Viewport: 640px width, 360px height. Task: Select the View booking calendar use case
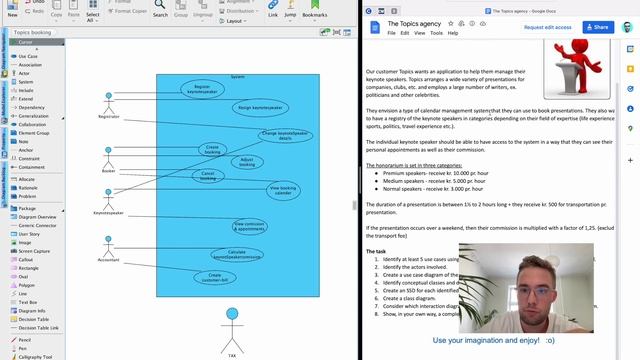(x=283, y=191)
